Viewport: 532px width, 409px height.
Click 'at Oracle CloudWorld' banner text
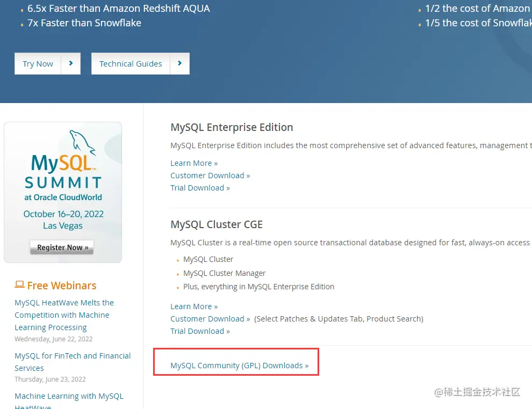click(x=63, y=198)
